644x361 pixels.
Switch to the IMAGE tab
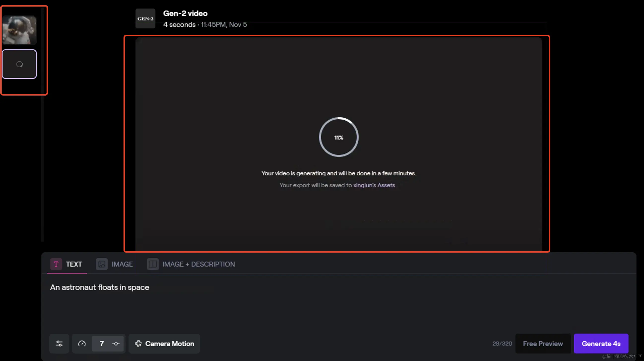pyautogui.click(x=122, y=264)
